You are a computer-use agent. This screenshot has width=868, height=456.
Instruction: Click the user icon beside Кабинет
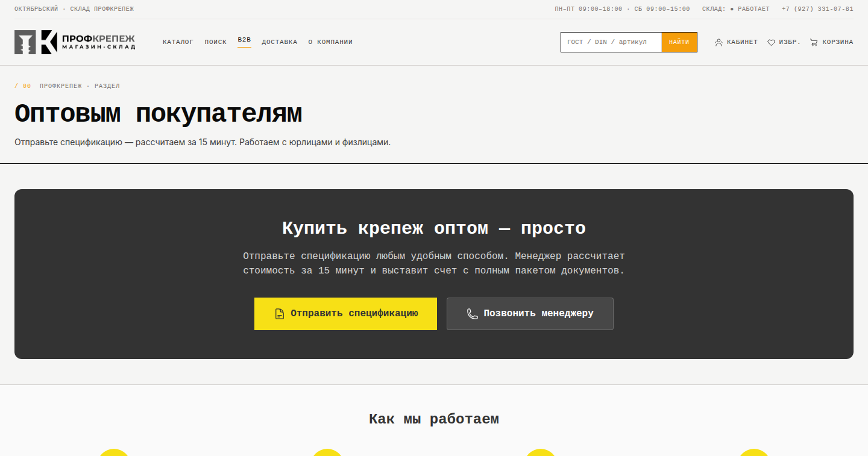point(719,42)
